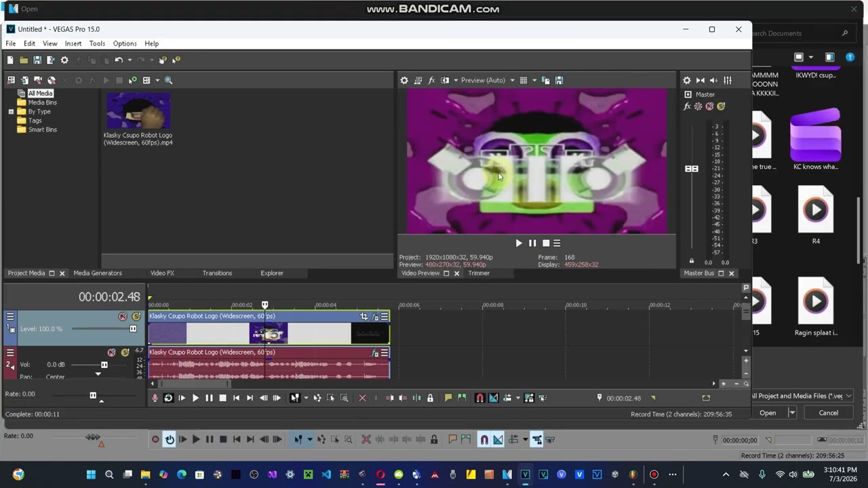868x488 pixels.
Task: Save the project with the floppy icon
Action: coord(37,60)
